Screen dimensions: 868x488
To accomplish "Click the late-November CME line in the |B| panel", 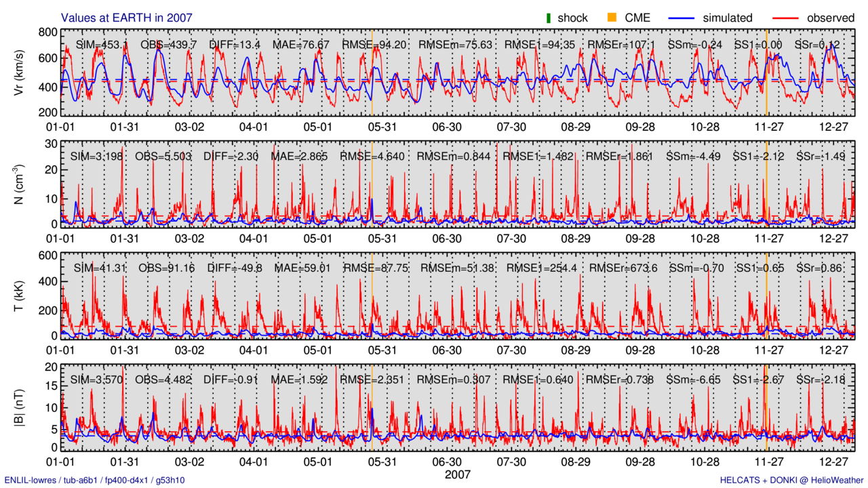I will pyautogui.click(x=766, y=407).
